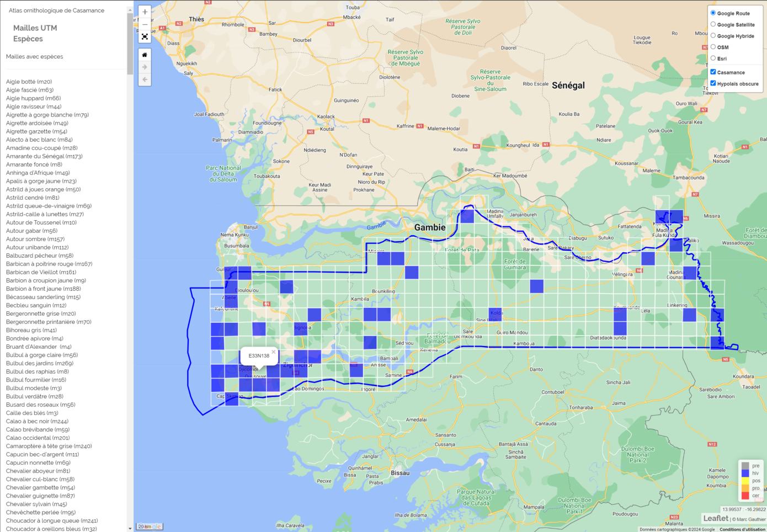Uncheck the Casamance overlay
The width and height of the screenshot is (767, 532).
(x=713, y=72)
